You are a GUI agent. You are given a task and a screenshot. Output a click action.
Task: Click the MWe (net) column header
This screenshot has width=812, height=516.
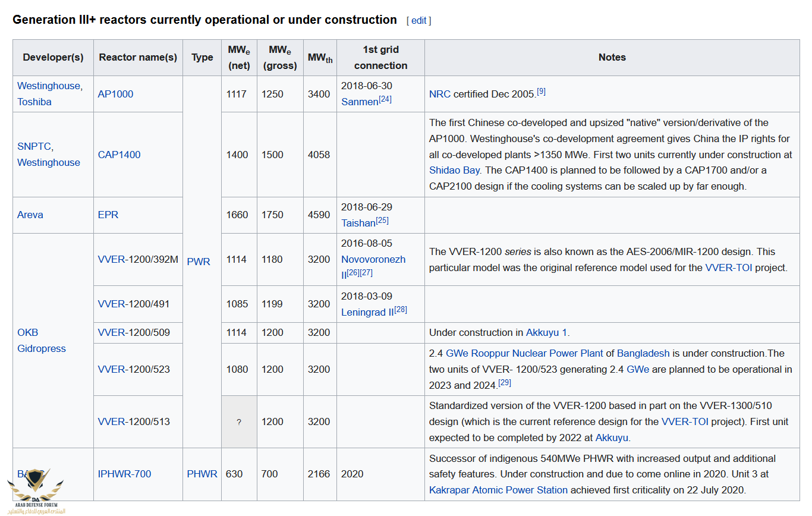click(239, 58)
